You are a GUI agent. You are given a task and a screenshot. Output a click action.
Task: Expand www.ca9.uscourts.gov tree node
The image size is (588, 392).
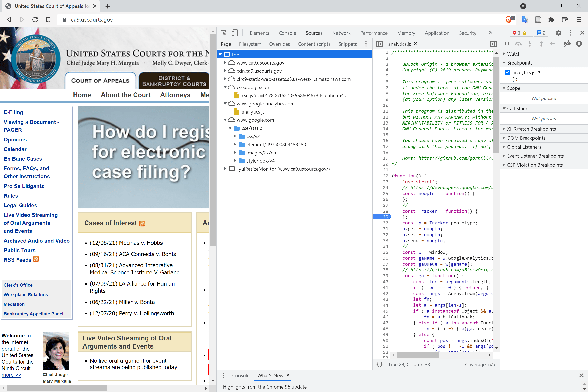pos(225,63)
